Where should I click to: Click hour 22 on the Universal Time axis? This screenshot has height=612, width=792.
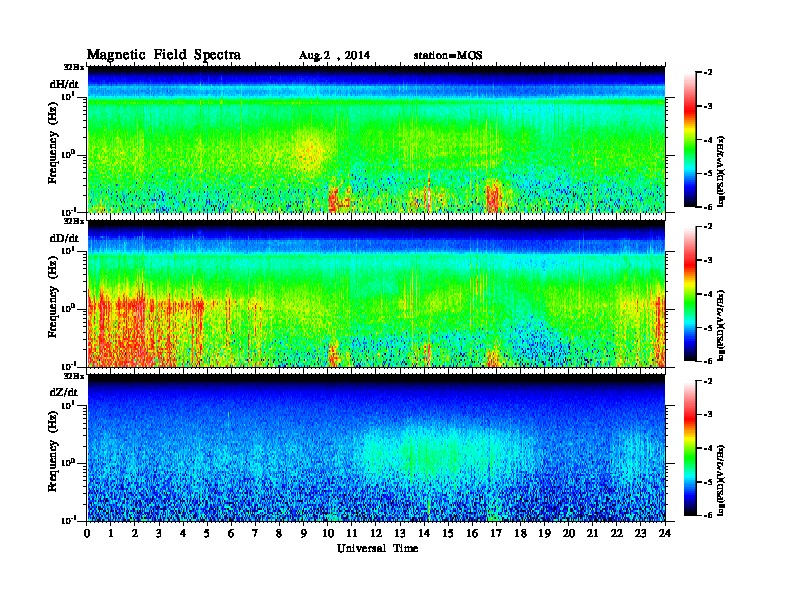tap(617, 533)
